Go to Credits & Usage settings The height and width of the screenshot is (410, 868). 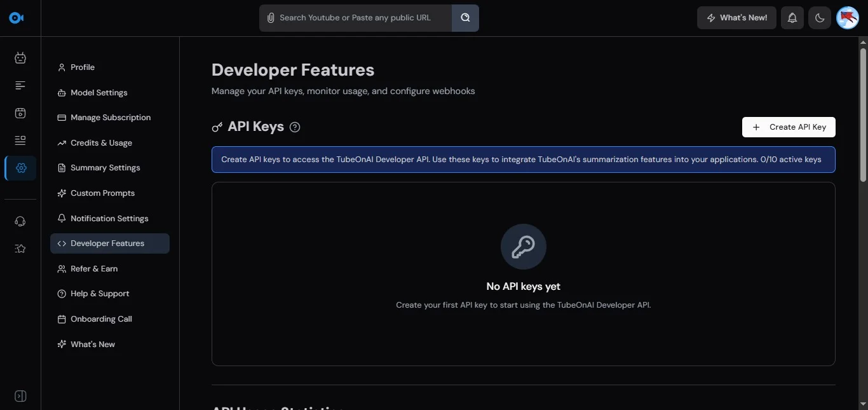(x=101, y=143)
